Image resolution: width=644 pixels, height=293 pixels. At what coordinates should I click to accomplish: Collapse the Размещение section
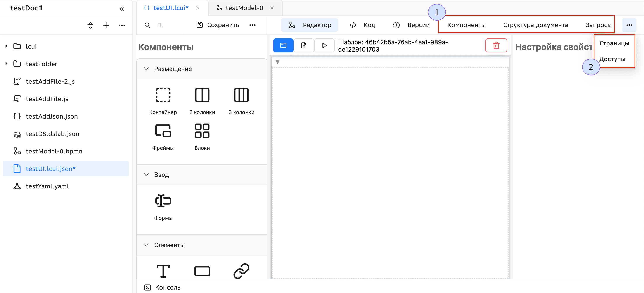(x=147, y=69)
